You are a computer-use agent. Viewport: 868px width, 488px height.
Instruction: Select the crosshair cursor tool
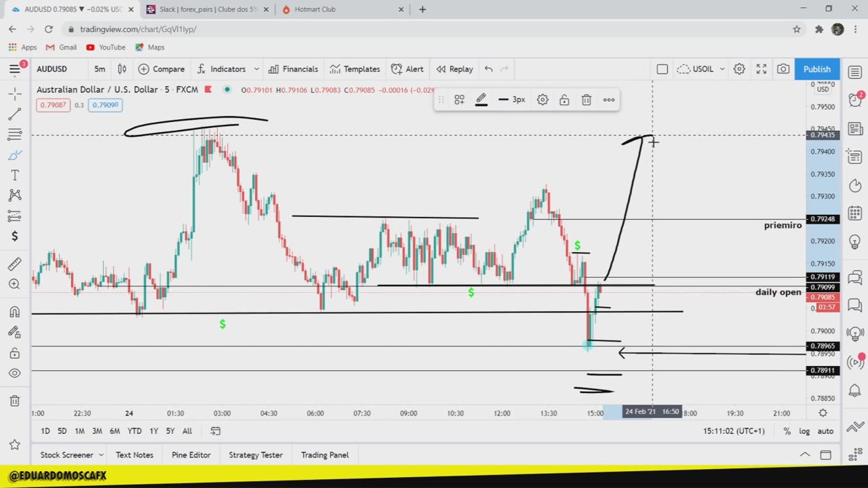[x=14, y=94]
